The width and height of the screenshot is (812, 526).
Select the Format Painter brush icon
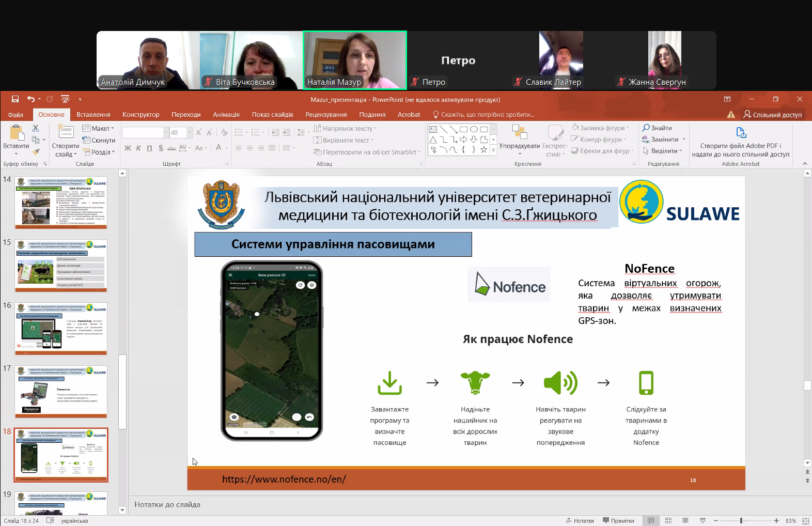(x=36, y=152)
